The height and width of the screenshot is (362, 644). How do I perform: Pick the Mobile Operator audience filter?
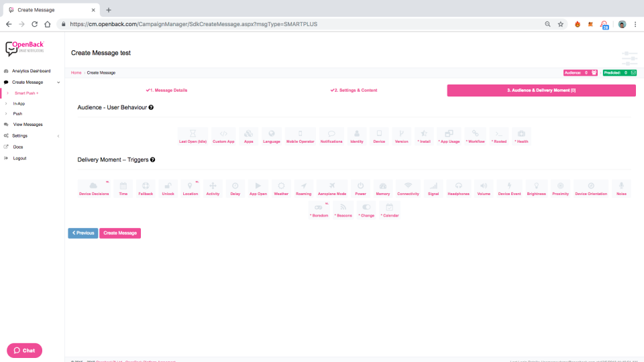[x=301, y=136]
